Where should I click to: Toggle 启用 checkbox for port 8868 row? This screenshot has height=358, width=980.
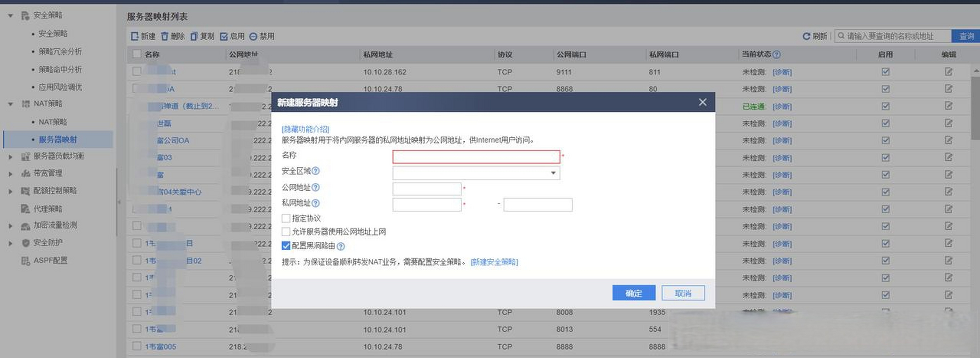point(886,89)
